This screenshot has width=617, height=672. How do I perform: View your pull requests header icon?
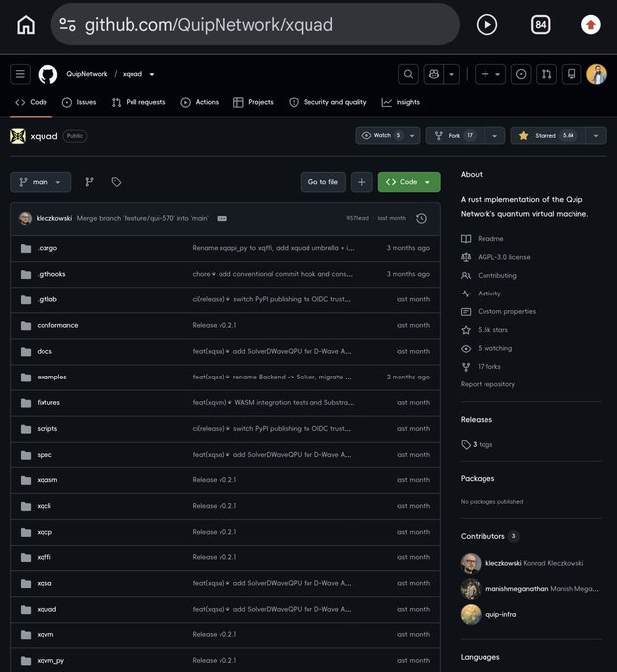point(546,74)
